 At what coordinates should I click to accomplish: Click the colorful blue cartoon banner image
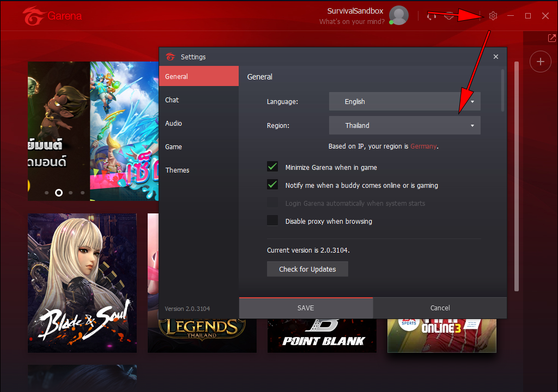(x=124, y=131)
